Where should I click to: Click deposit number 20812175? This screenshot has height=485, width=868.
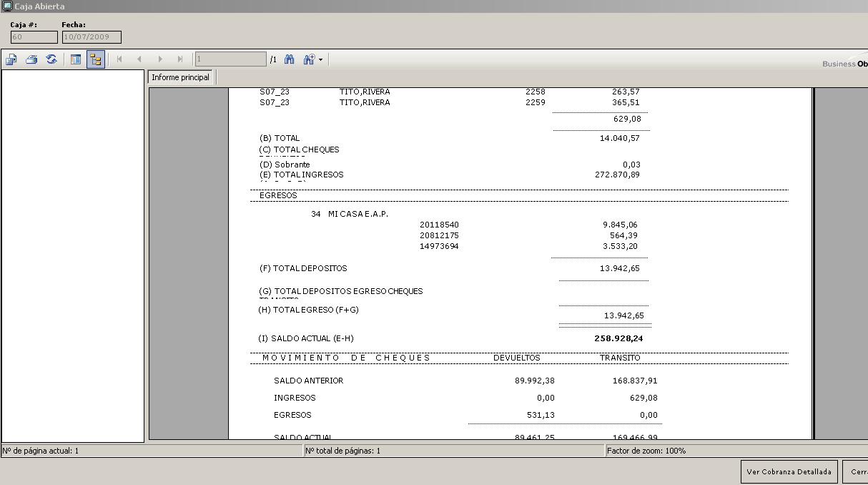439,235
